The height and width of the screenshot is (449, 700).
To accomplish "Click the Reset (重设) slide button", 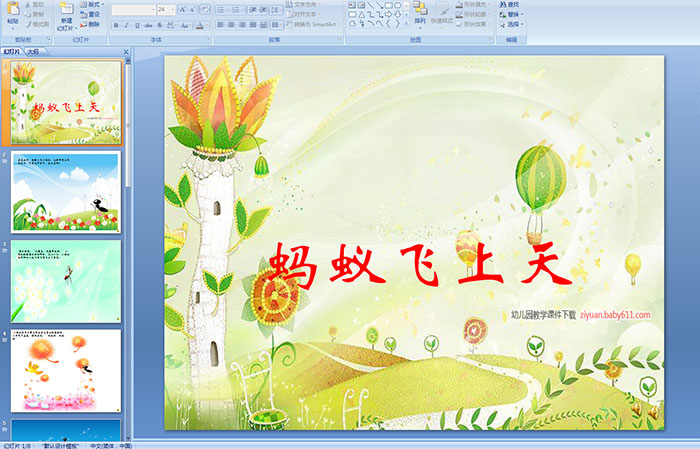I will coord(93,14).
